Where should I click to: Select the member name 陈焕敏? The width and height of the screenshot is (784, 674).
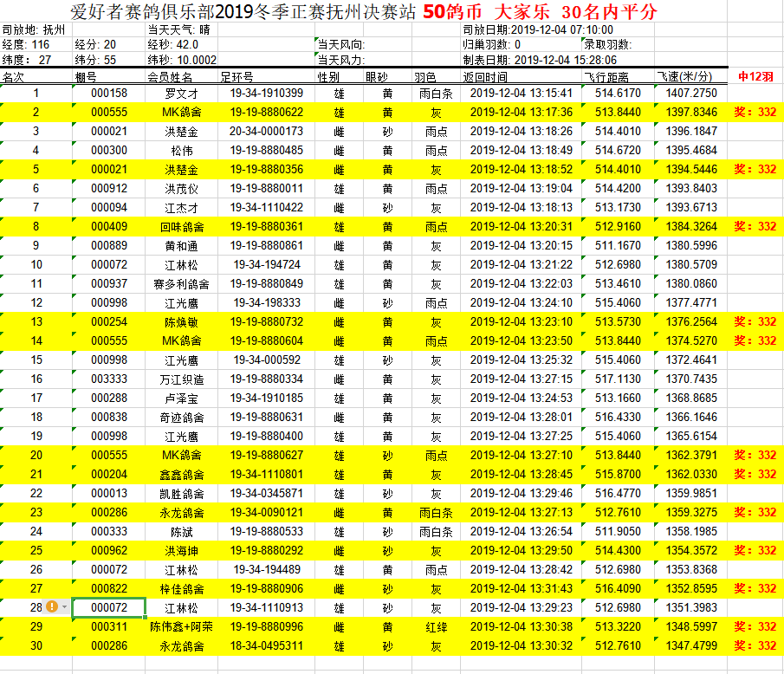182,322
